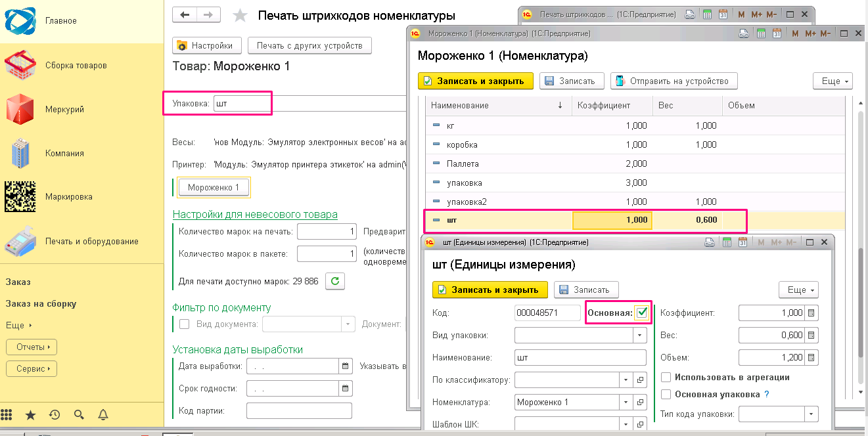Click the search magnifier icon

(x=79, y=414)
